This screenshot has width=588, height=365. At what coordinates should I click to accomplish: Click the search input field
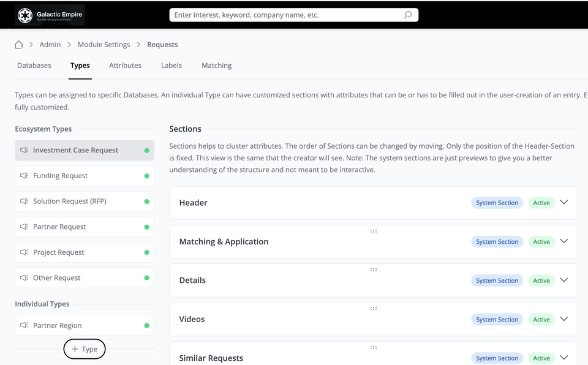click(x=287, y=15)
